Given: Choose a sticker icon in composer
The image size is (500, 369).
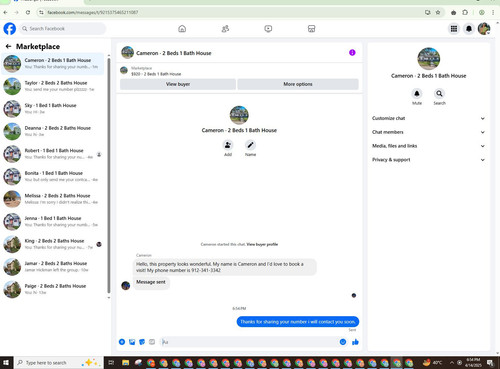Looking at the screenshot, I should point(142,342).
